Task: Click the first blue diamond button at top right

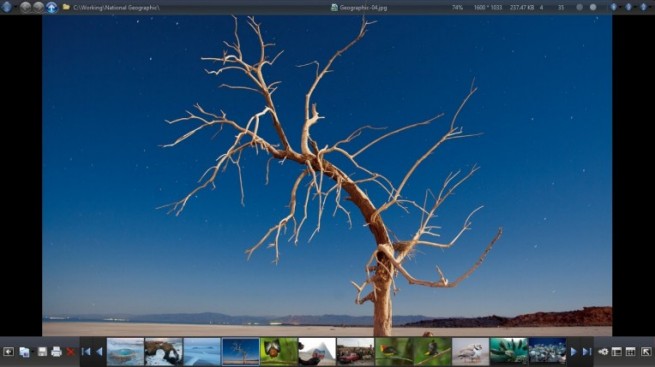Action: [x=613, y=7]
